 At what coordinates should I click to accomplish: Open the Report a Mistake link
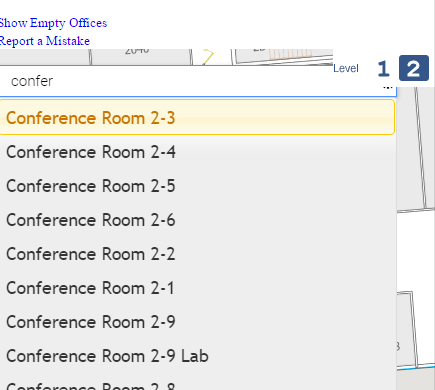tap(45, 41)
